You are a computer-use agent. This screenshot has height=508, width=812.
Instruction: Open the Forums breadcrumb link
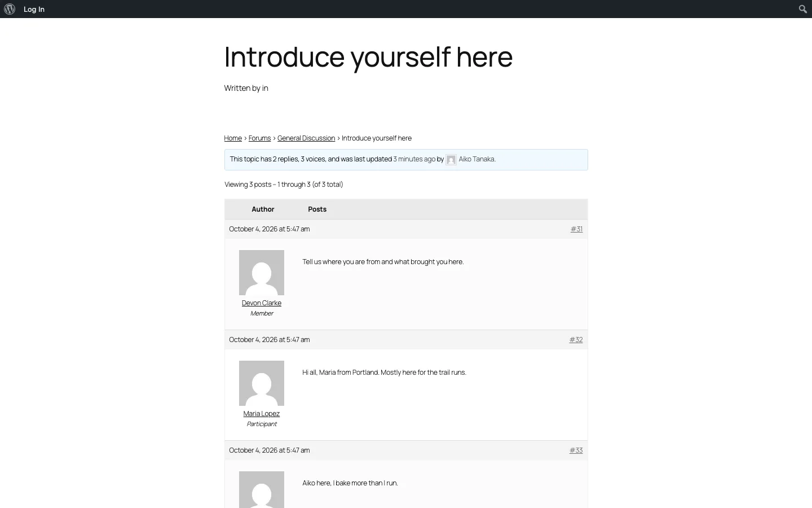pos(259,138)
